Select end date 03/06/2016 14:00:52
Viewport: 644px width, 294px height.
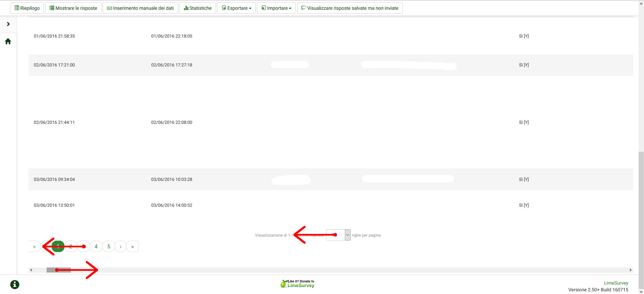click(172, 205)
